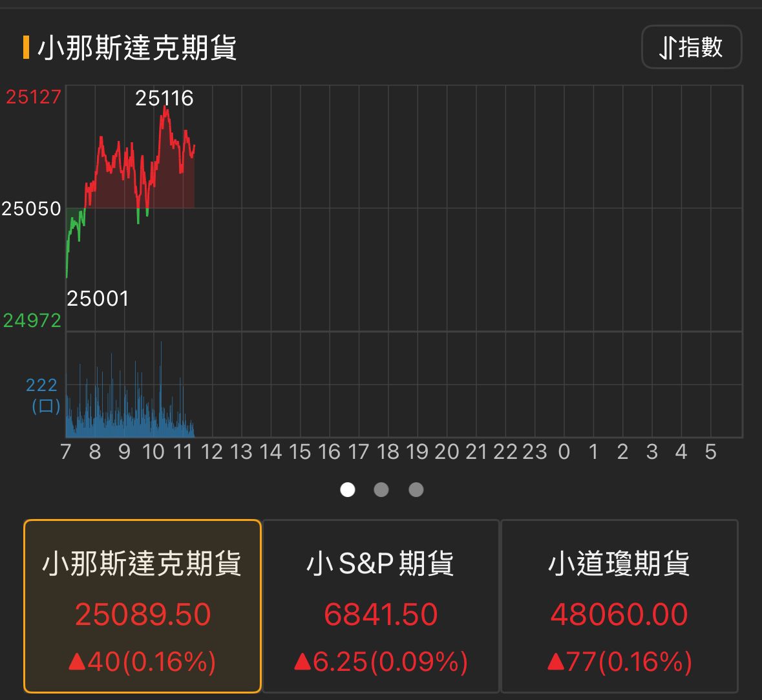Switch to the 小S&P期貨 card
The height and width of the screenshot is (700, 762).
coord(381,606)
